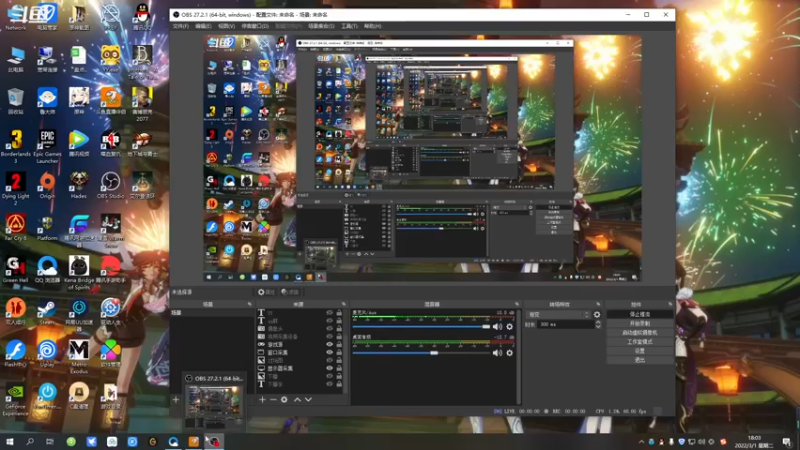Mute the 麦克风/Aux channel speaker icon
Image resolution: width=800 pixels, height=450 pixels.
[x=497, y=327]
